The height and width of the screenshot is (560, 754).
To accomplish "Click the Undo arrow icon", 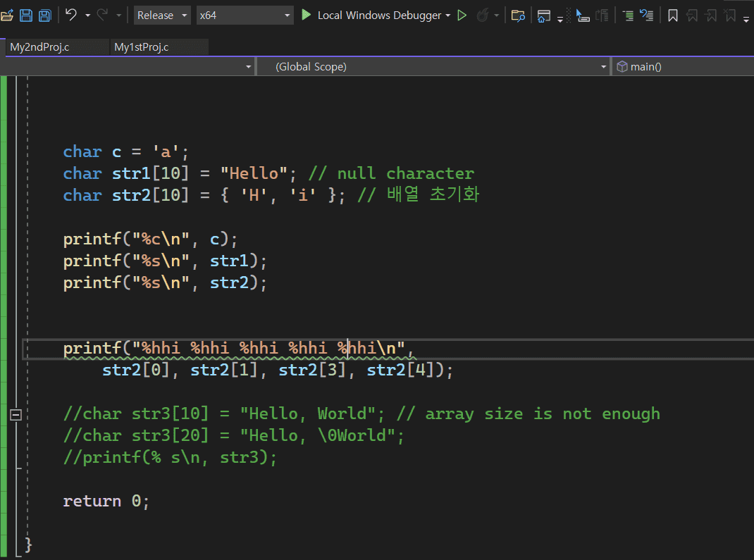I will coord(71,15).
